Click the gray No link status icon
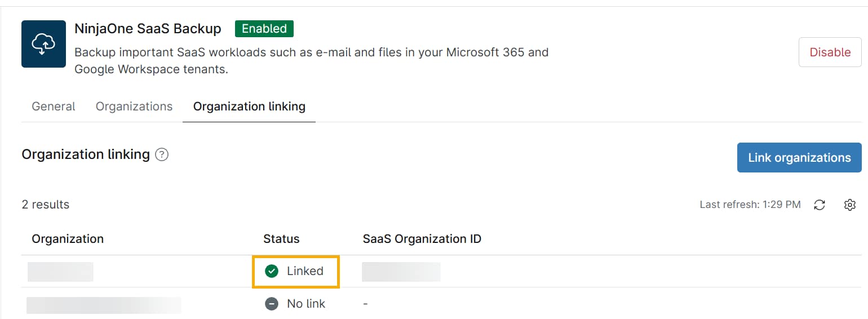868x319 pixels. tap(272, 304)
